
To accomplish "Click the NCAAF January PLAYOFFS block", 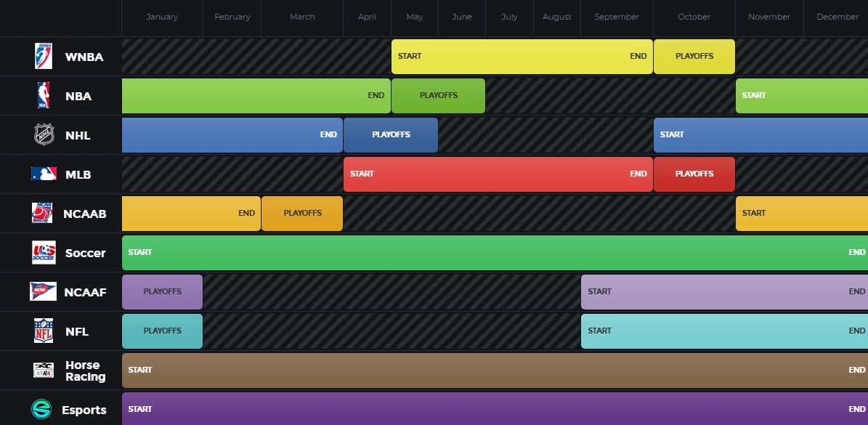I will tap(162, 292).
